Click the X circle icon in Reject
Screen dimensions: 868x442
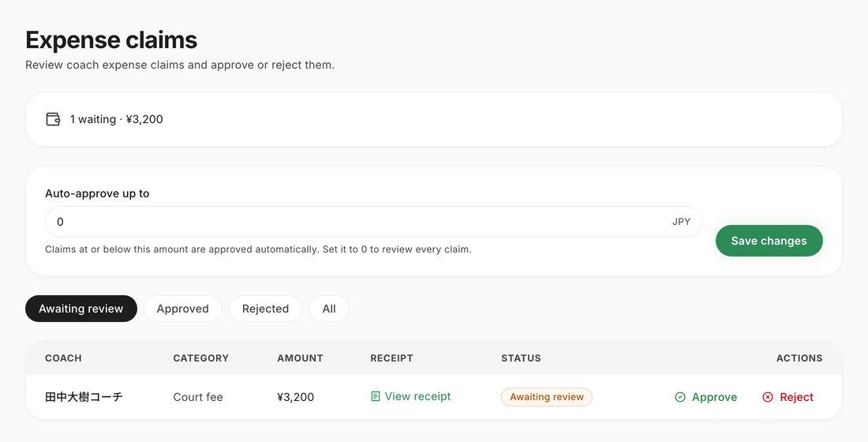[768, 397]
